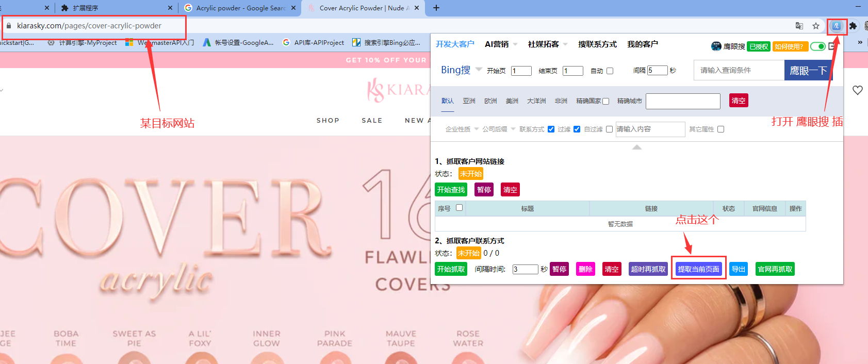
Task: Expand the Bing搜 search engine dropdown
Action: click(x=479, y=69)
